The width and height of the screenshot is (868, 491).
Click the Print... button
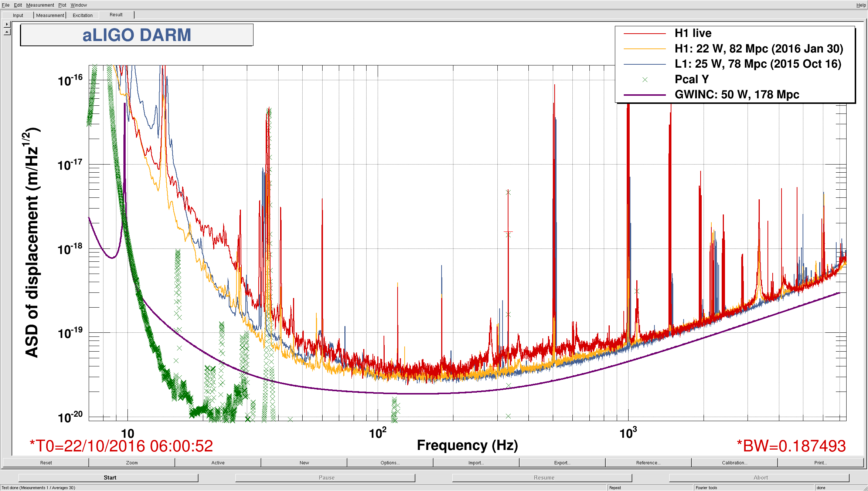tap(821, 463)
